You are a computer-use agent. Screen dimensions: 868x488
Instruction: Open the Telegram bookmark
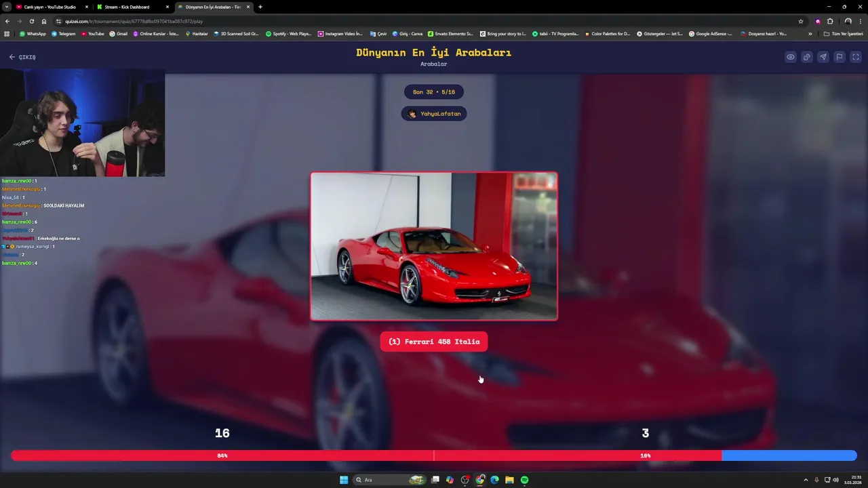[64, 33]
